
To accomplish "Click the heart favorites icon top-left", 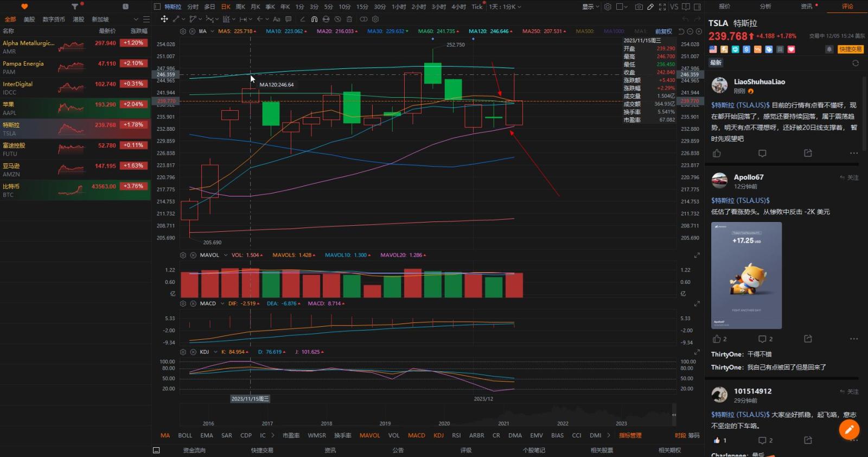I will (x=24, y=7).
